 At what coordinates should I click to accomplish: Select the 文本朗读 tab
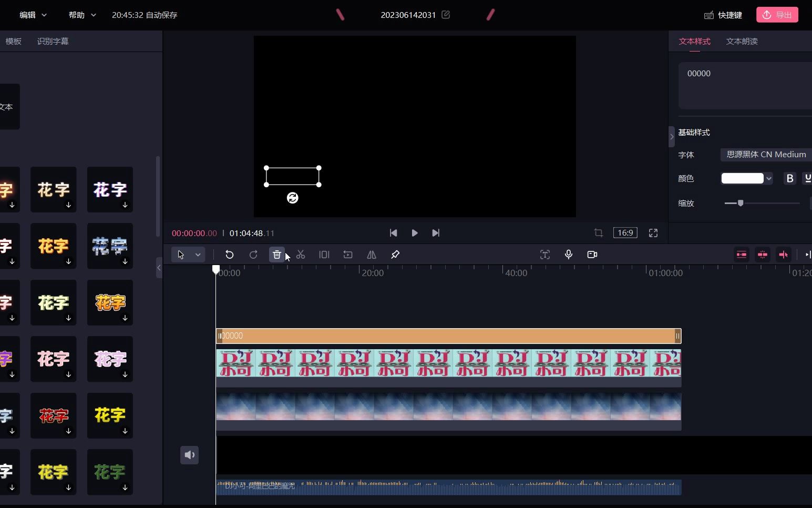[x=742, y=41]
